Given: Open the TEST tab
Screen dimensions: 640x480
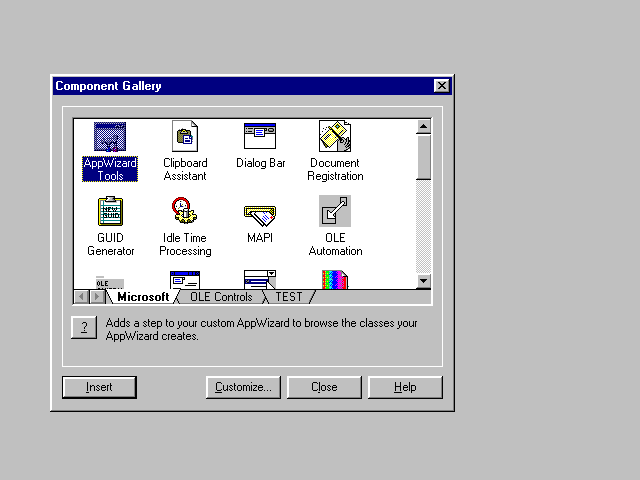Looking at the screenshot, I should 289,297.
